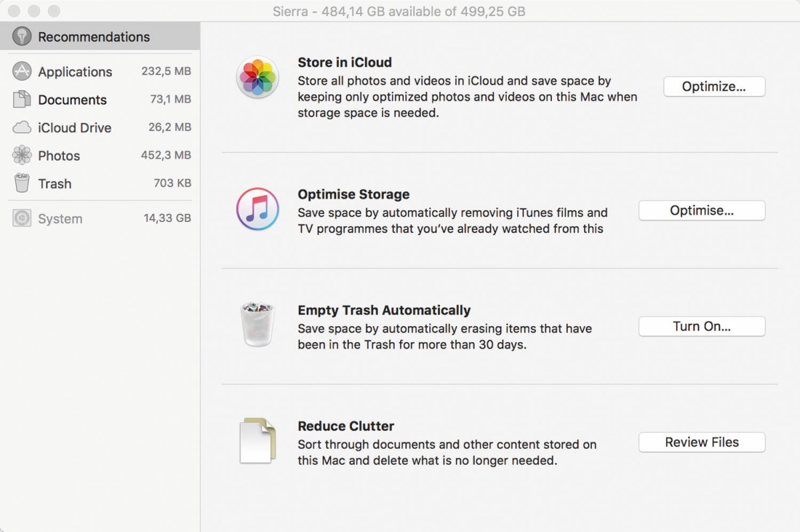Click the Recommendations lightbulb icon

coord(22,37)
